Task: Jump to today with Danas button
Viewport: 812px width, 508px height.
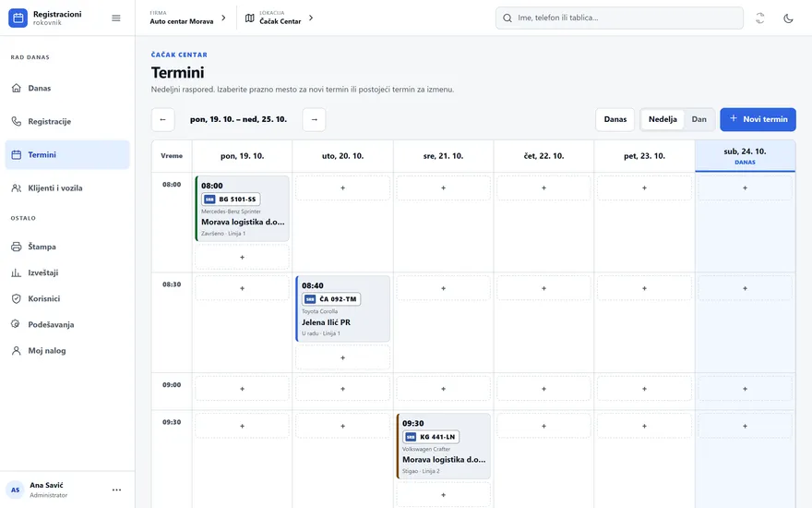Action: (615, 120)
